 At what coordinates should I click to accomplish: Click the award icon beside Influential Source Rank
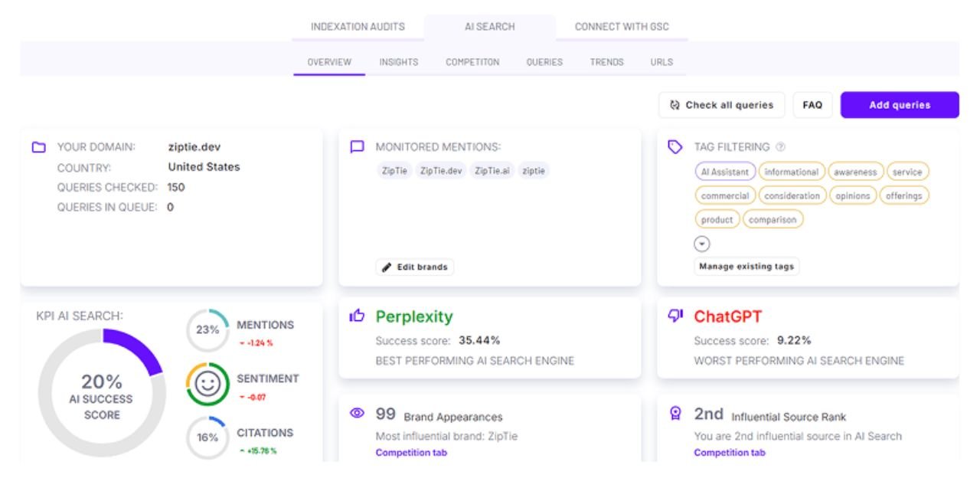675,414
